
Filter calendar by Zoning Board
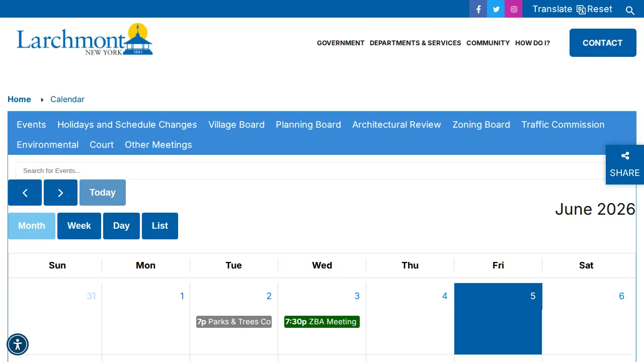481,125
